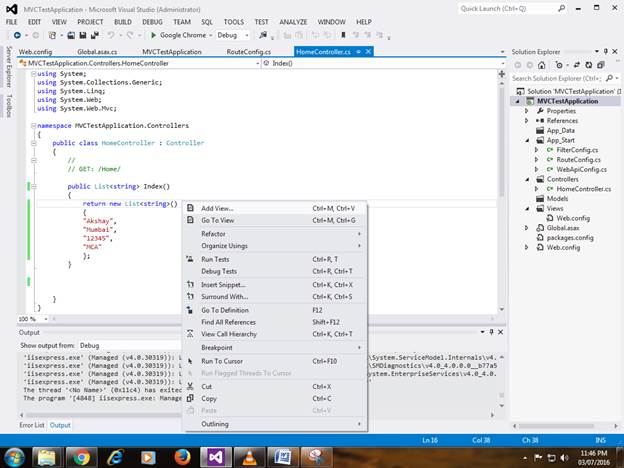
Task: Open the Debug configuration dropdown
Action: point(239,34)
